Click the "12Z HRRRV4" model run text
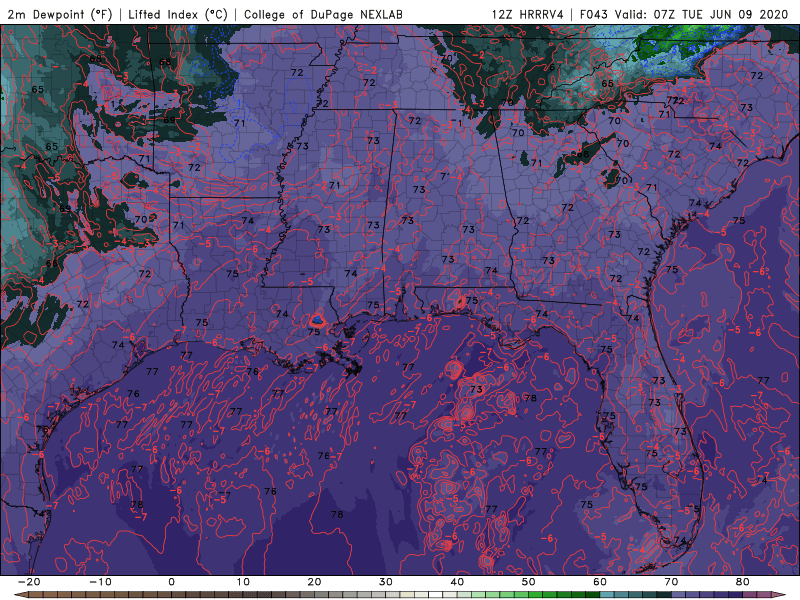This screenshot has width=800, height=600. (528, 14)
